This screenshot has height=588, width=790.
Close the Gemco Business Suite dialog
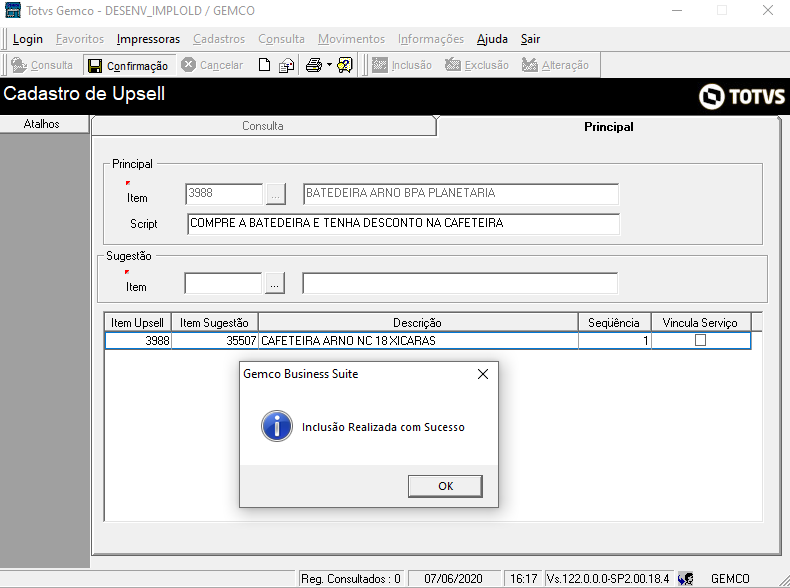(x=483, y=374)
